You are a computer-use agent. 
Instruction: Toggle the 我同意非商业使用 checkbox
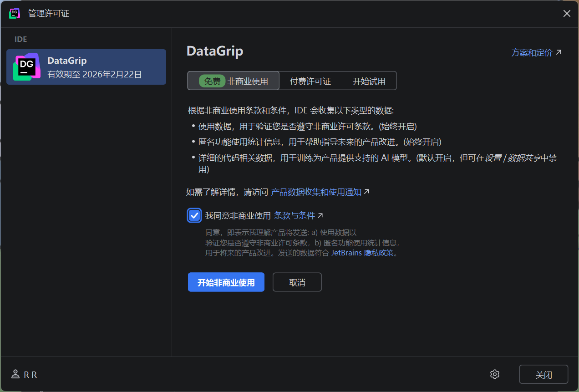194,215
